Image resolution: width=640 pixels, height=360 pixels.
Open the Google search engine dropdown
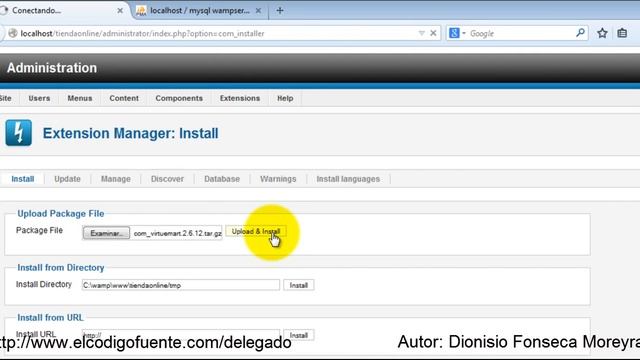(458, 33)
